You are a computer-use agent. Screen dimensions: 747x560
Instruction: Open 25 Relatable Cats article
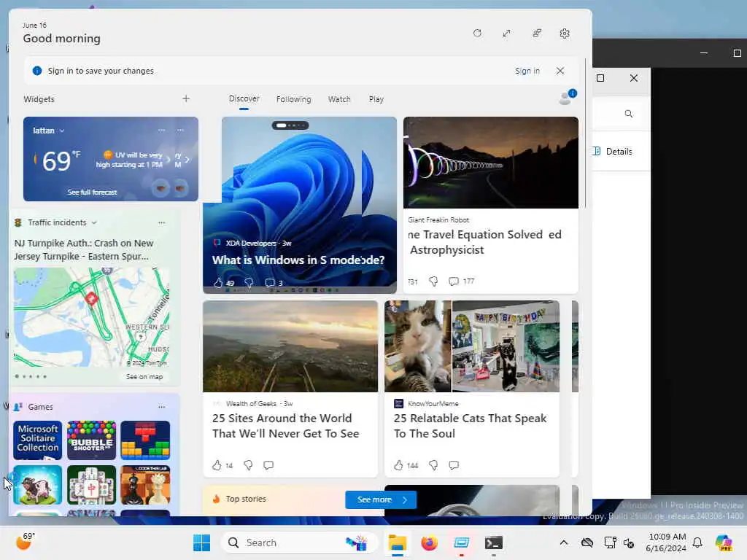coord(470,426)
